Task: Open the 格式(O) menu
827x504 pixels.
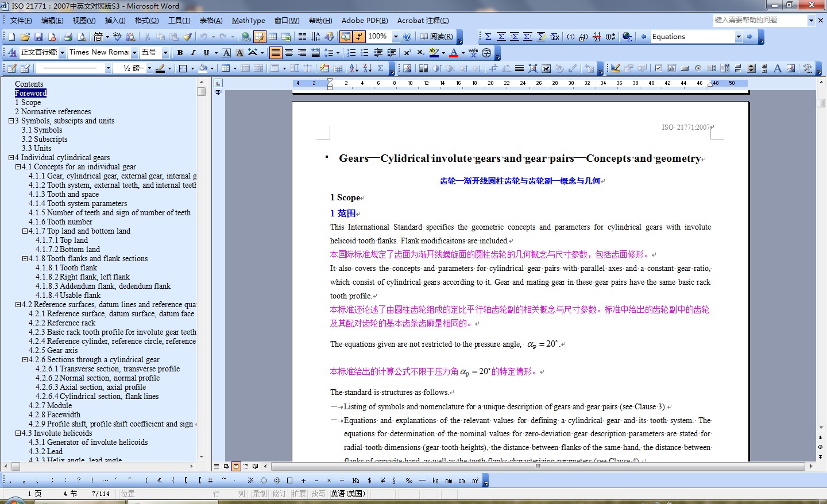Action: (146, 21)
